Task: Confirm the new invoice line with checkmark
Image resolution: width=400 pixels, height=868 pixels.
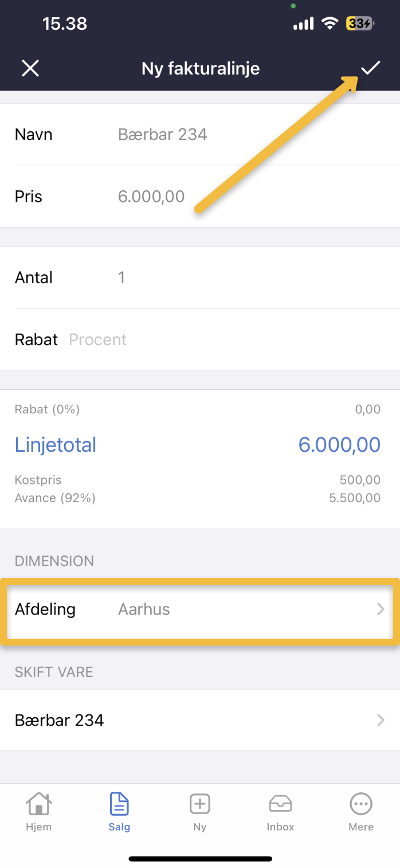Action: pyautogui.click(x=371, y=68)
